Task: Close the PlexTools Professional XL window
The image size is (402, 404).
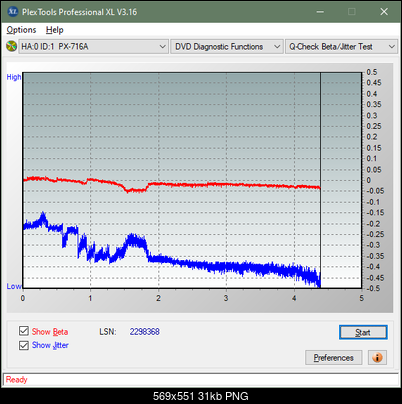Action: click(x=384, y=12)
